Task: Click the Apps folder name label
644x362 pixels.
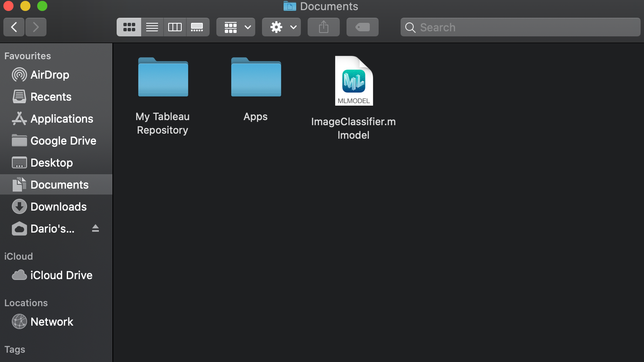Action: click(x=256, y=117)
